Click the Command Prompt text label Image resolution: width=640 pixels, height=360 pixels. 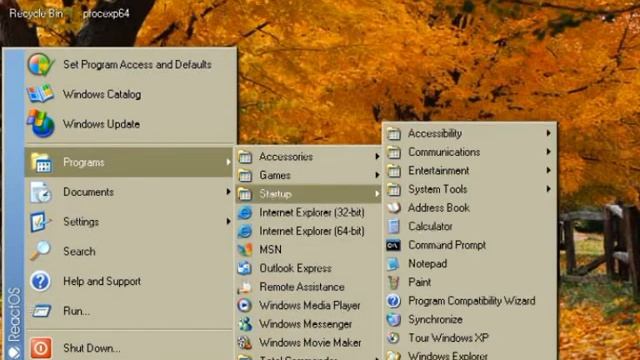[447, 245]
